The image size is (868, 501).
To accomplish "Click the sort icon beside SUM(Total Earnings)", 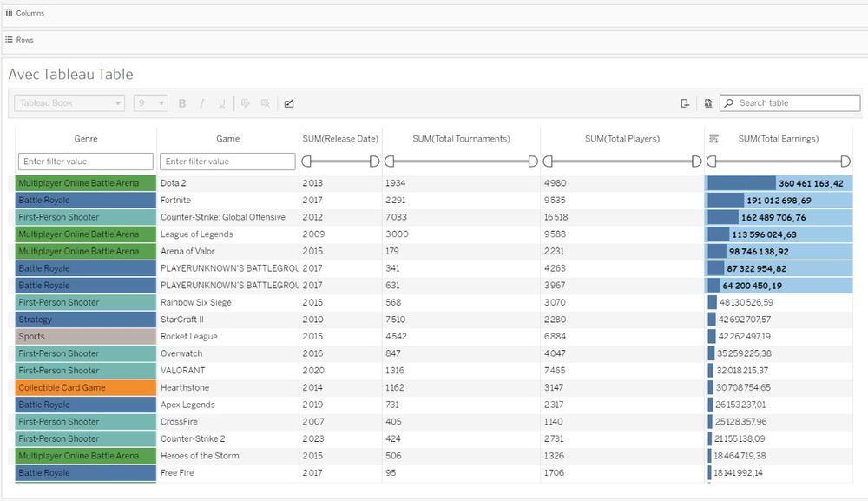I will [x=714, y=138].
